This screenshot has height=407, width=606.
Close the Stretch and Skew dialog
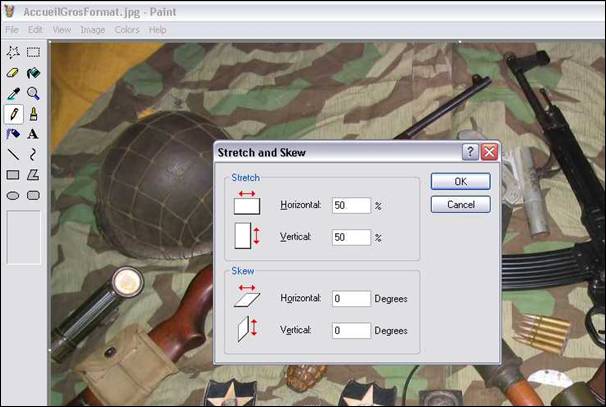click(489, 152)
